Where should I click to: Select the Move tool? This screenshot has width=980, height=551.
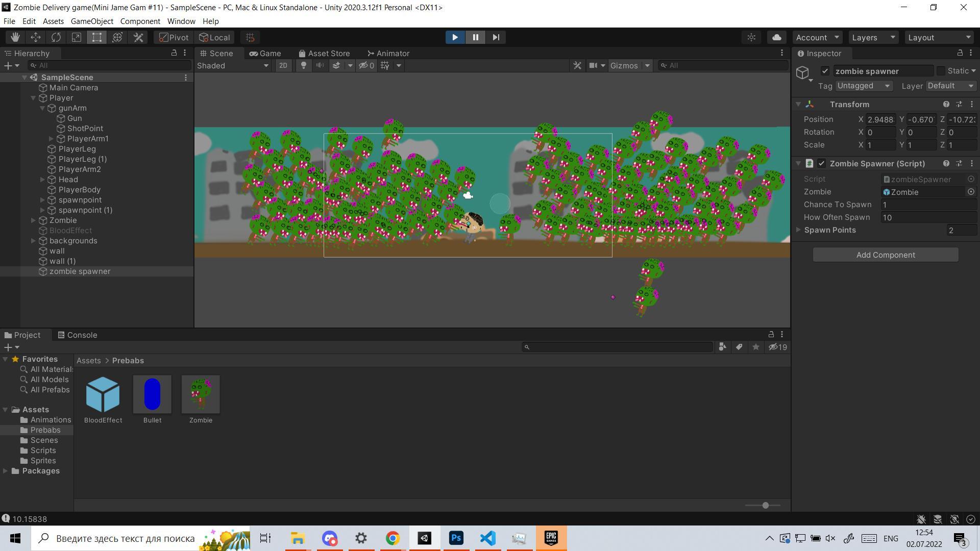pyautogui.click(x=36, y=37)
